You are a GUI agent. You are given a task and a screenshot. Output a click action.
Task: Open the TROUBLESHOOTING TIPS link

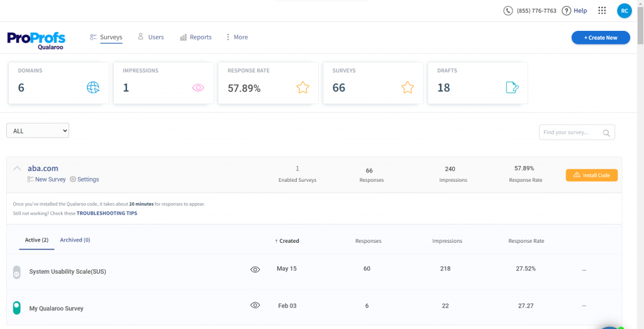[107, 214]
